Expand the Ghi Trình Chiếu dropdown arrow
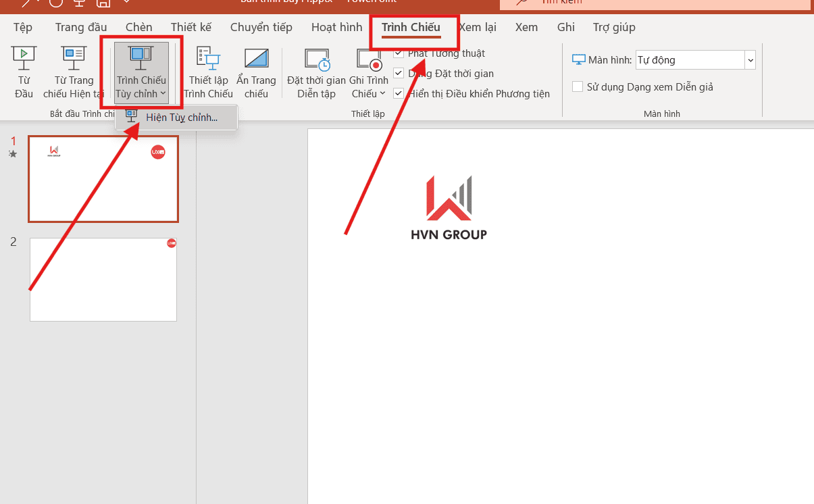This screenshot has width=814, height=504. (382, 94)
